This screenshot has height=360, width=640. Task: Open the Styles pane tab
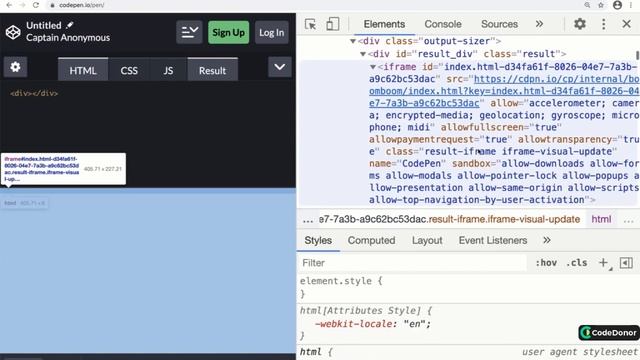[318, 240]
